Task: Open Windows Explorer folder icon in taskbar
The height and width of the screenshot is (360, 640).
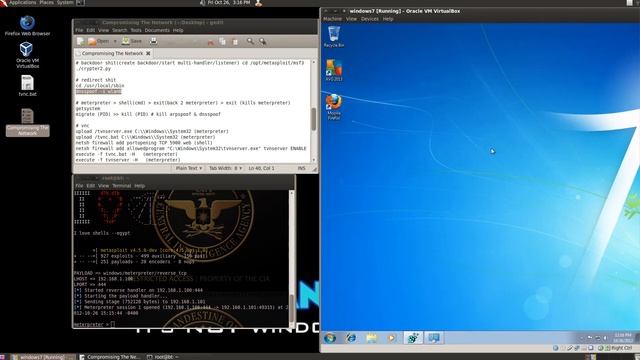Action: 371,338
